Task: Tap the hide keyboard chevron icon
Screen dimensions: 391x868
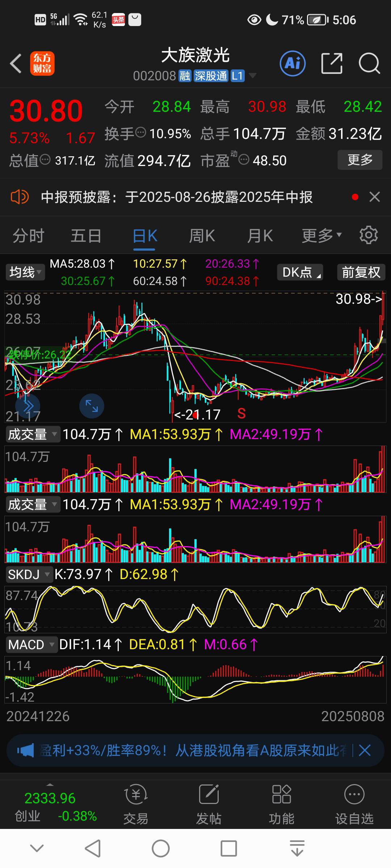Action: (x=37, y=848)
